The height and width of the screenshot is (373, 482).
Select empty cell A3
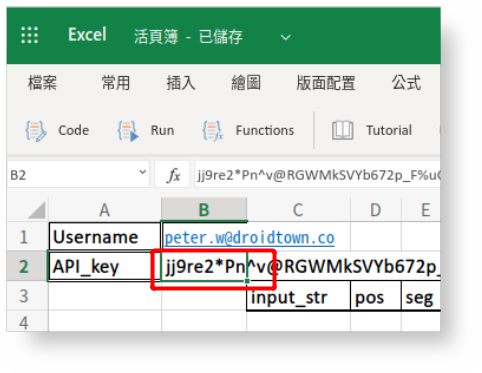[x=105, y=296]
